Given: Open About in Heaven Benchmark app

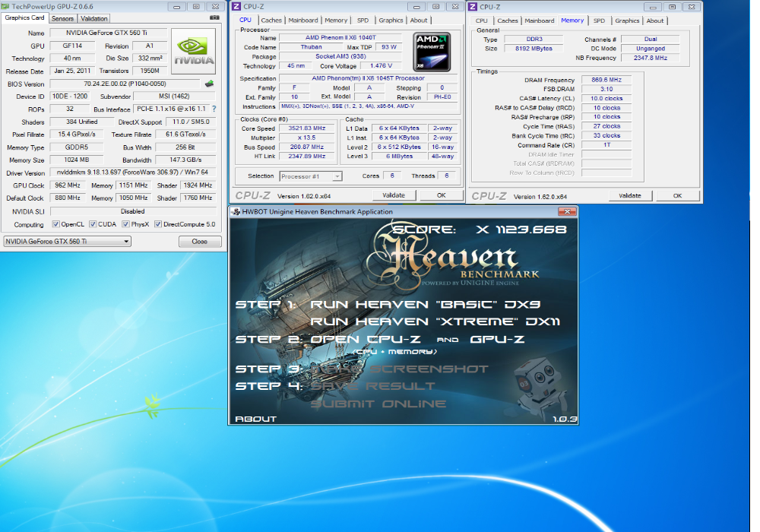Looking at the screenshot, I should pyautogui.click(x=256, y=419).
